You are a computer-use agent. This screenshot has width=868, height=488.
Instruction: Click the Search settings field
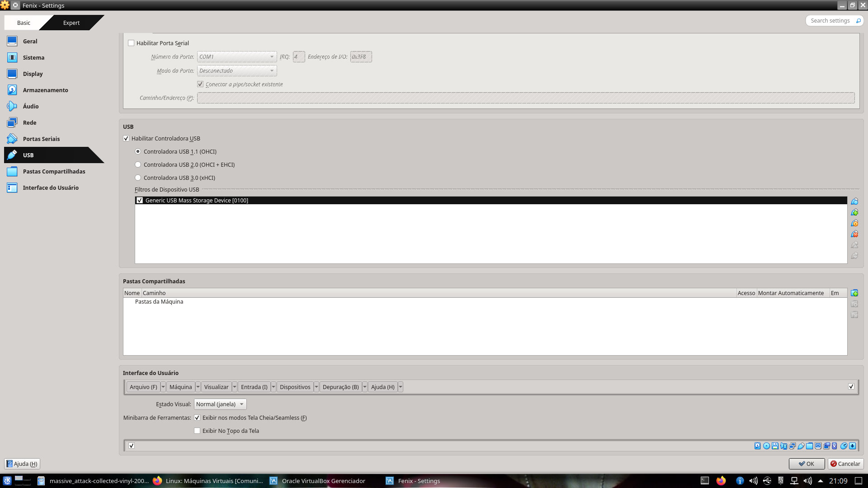click(830, 21)
